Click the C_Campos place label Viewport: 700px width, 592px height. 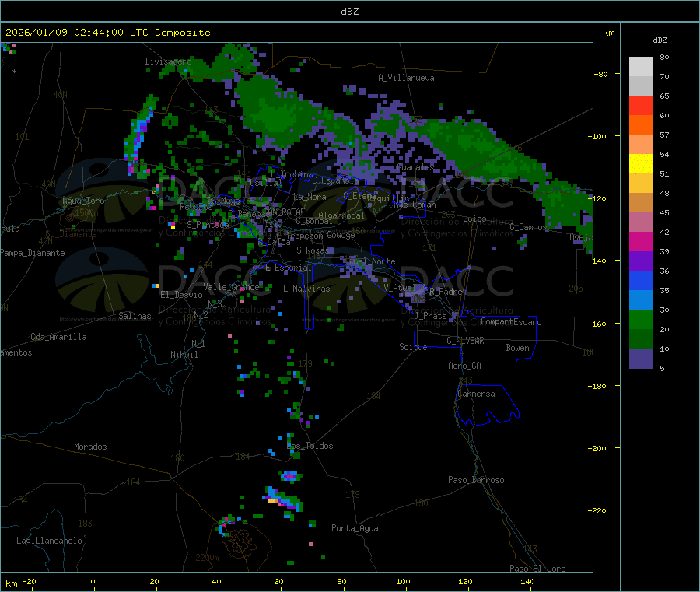coord(528,227)
